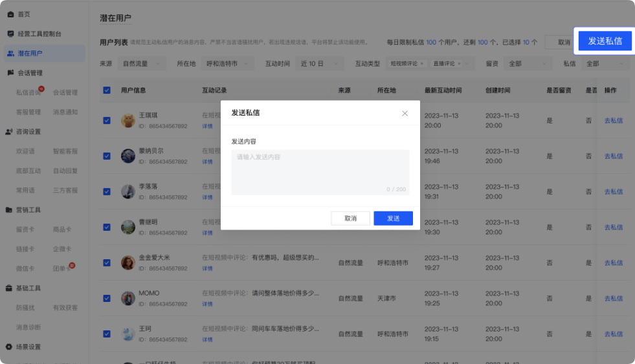
Task: Open 团单卡 in the sidebar
Action: click(x=62, y=268)
